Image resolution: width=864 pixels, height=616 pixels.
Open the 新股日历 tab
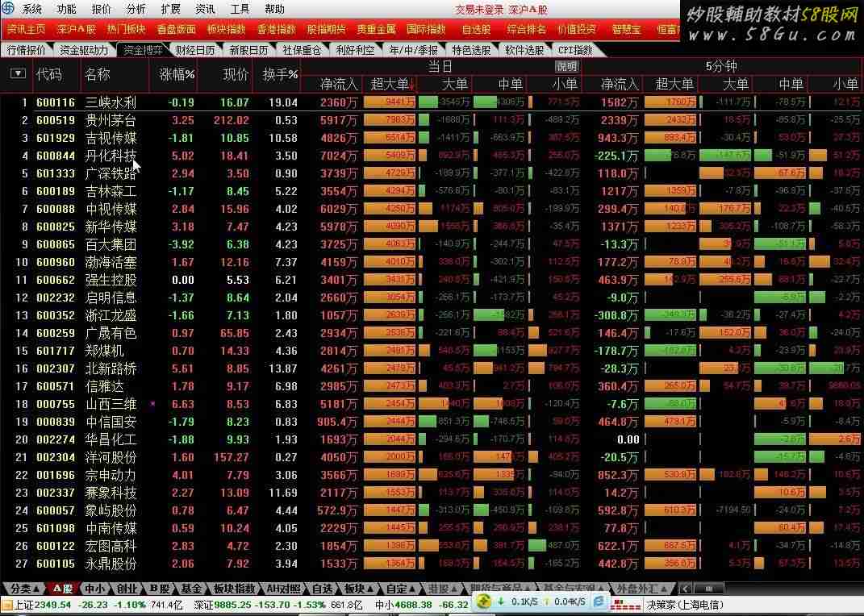[x=248, y=50]
